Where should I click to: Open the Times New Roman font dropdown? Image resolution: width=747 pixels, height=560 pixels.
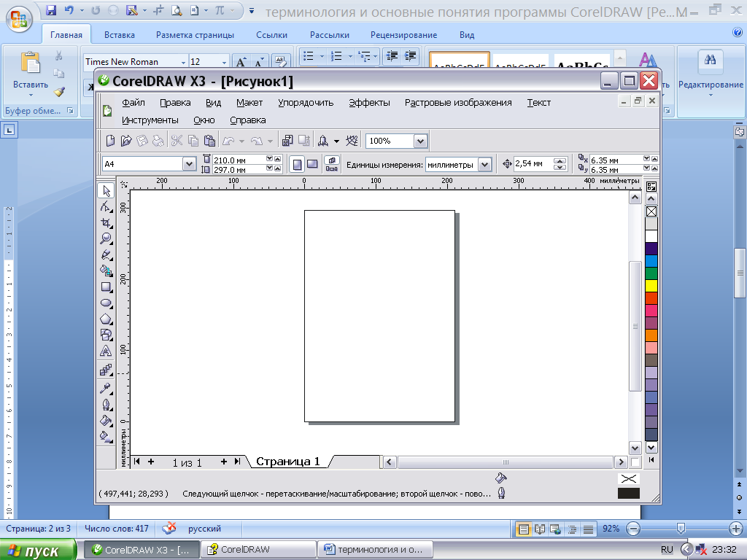tap(183, 63)
